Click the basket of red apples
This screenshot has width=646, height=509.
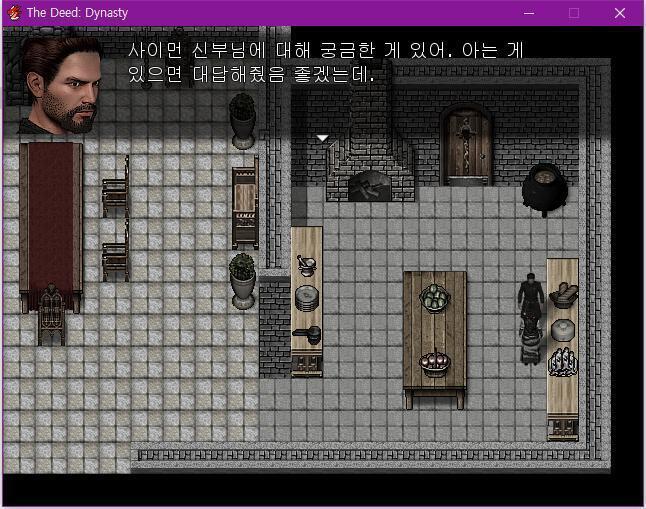click(435, 363)
